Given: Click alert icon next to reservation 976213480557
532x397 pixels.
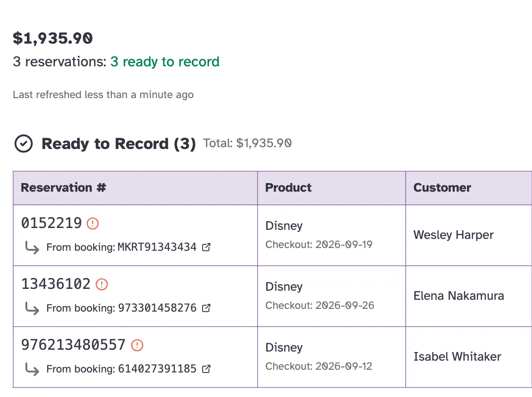Looking at the screenshot, I should tap(137, 345).
